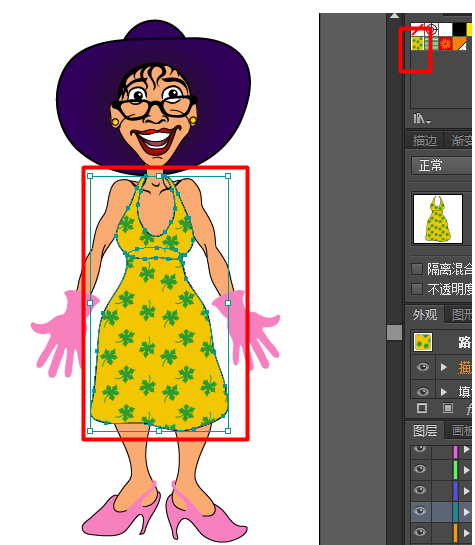Toggle lock column of the blue layer

click(x=441, y=490)
